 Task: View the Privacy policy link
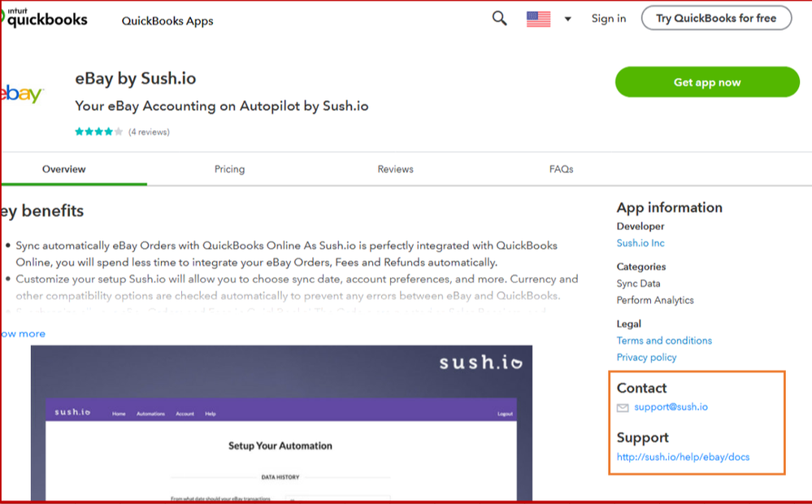[646, 358]
